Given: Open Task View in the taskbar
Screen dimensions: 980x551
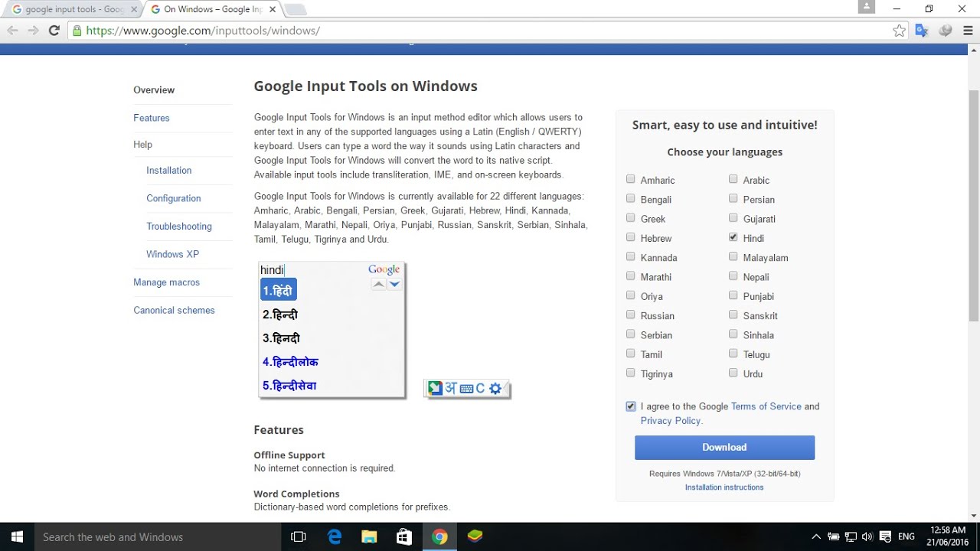Looking at the screenshot, I should (299, 536).
